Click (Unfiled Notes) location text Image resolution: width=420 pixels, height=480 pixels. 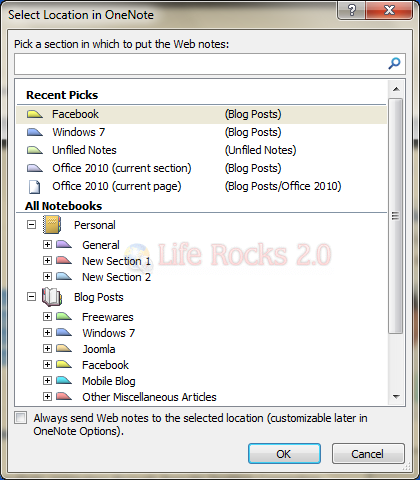(x=260, y=150)
